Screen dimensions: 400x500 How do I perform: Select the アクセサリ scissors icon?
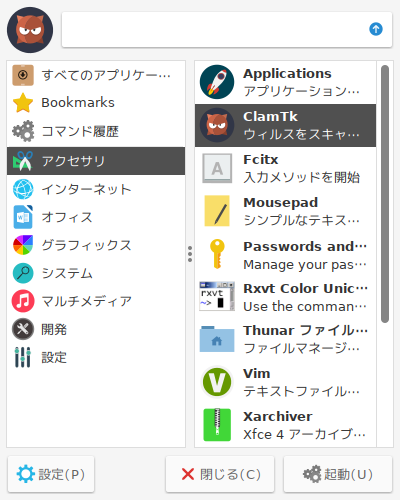tap(23, 161)
